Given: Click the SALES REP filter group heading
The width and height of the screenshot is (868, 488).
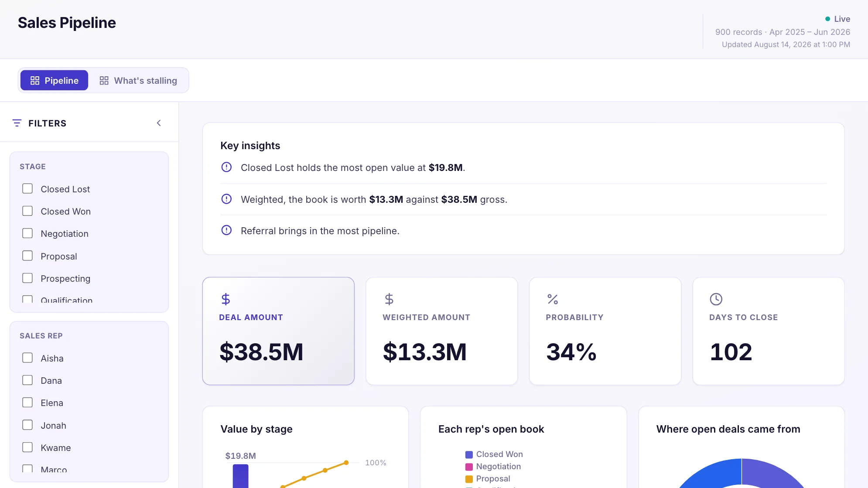Looking at the screenshot, I should (41, 336).
